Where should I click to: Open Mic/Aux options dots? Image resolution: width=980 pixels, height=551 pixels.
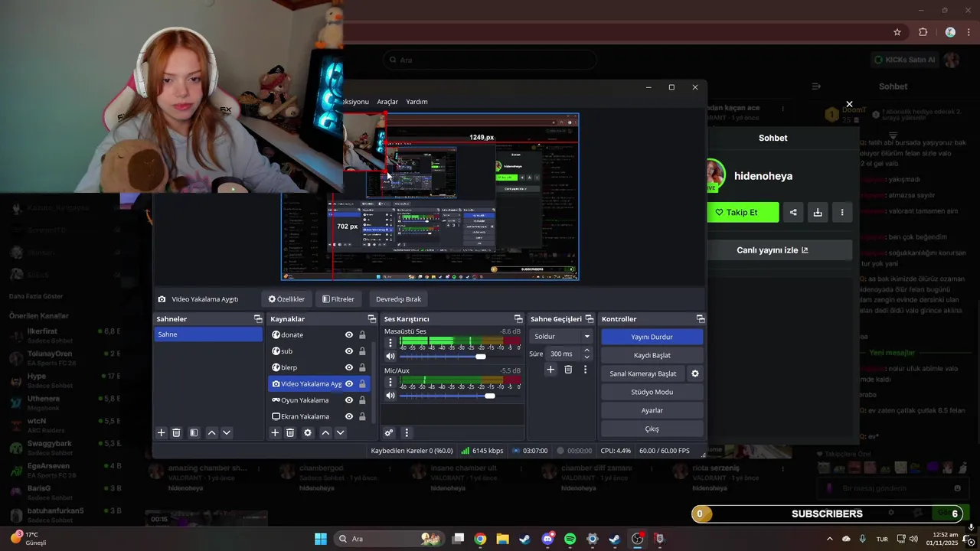pos(390,382)
